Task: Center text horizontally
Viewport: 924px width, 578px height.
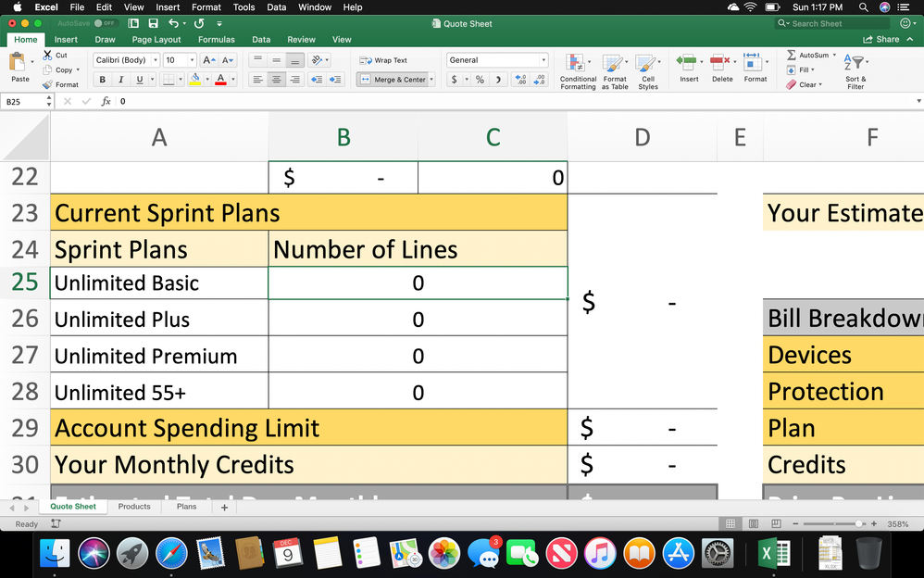Action: coord(277,79)
